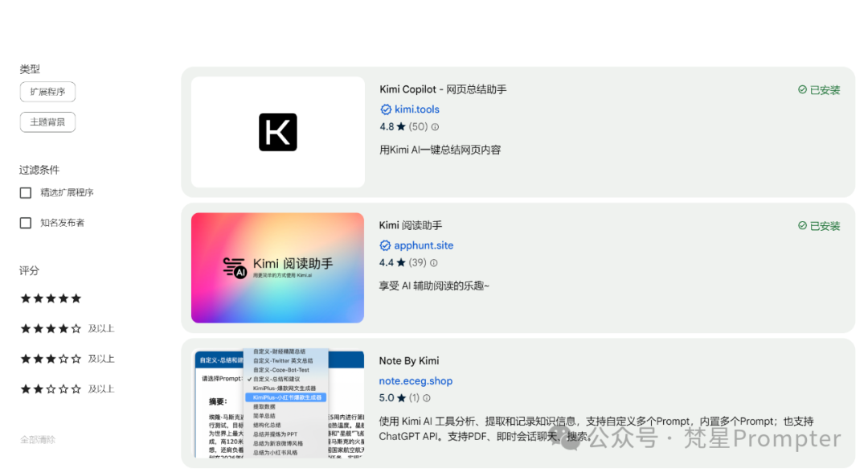The image size is (868, 473).
Task: Select four stars 及以上 rating filter
Action: coord(51,328)
